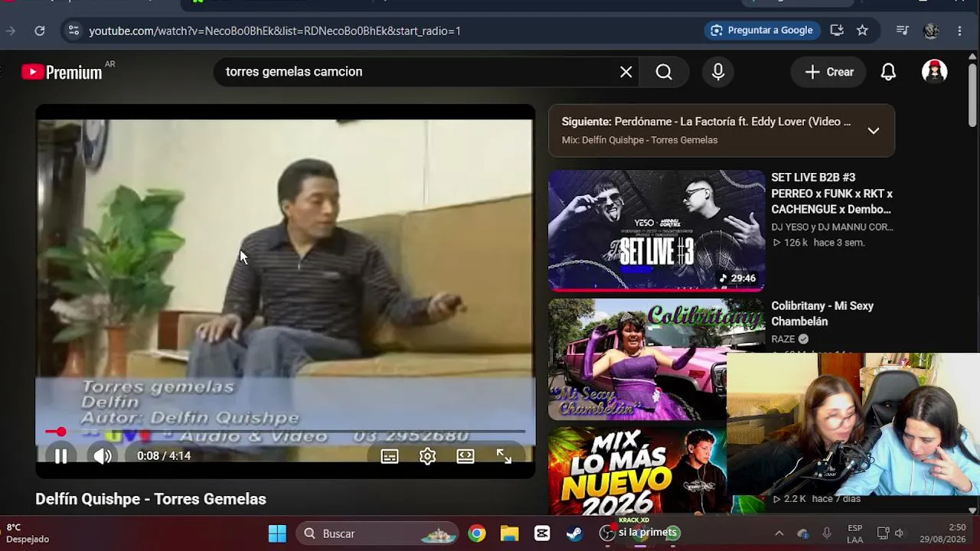980x551 pixels.
Task: Select the youtube.com address bar URL
Action: [275, 31]
